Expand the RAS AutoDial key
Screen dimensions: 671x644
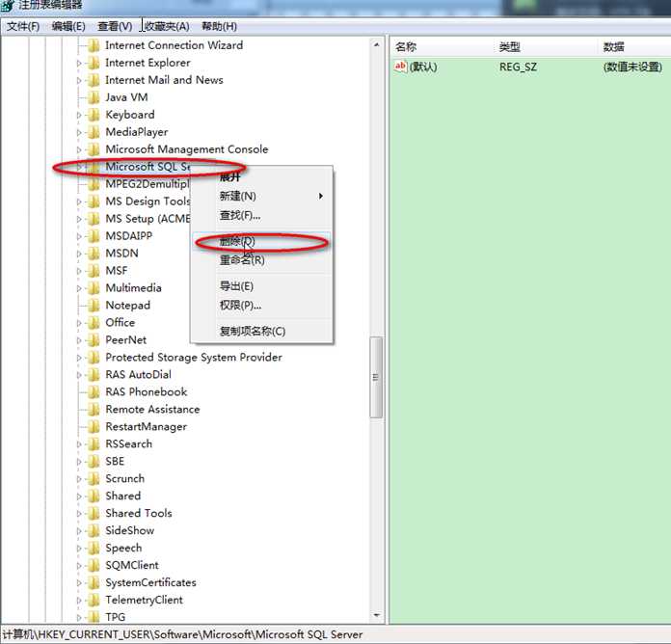79,375
